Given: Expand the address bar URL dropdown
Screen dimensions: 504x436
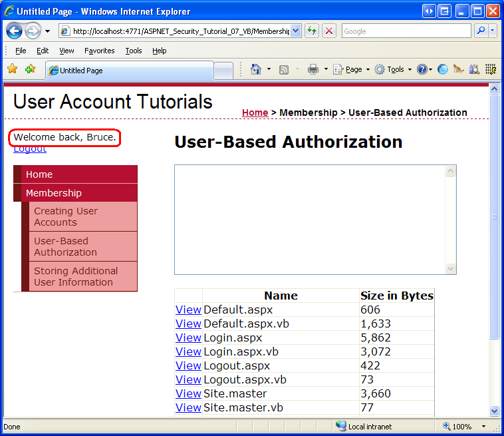Looking at the screenshot, I should pos(296,31).
